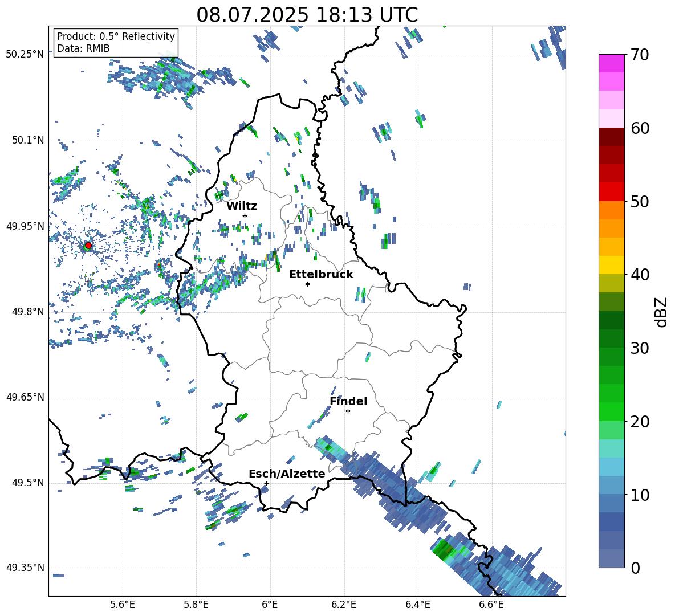
Task: Click the longitude label 6.2°E
Action: [344, 605]
